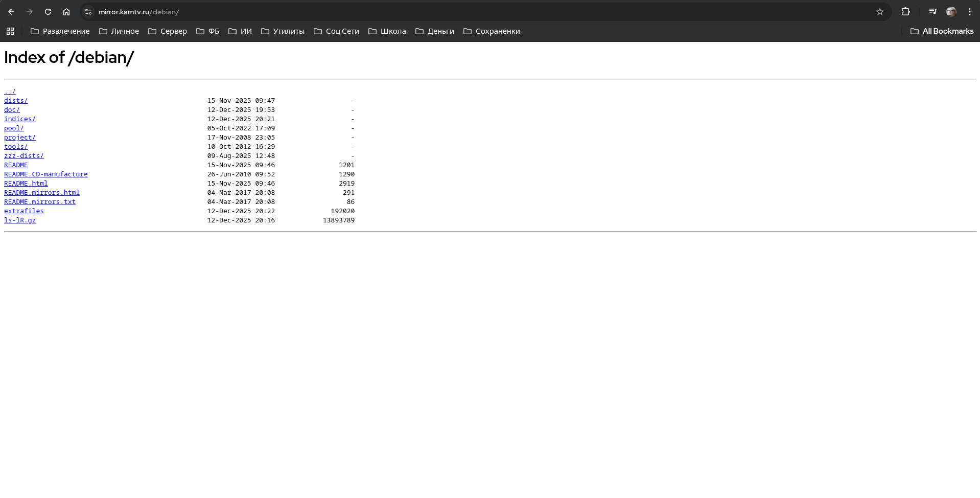Download the ls-lR.gz archive

click(x=20, y=220)
